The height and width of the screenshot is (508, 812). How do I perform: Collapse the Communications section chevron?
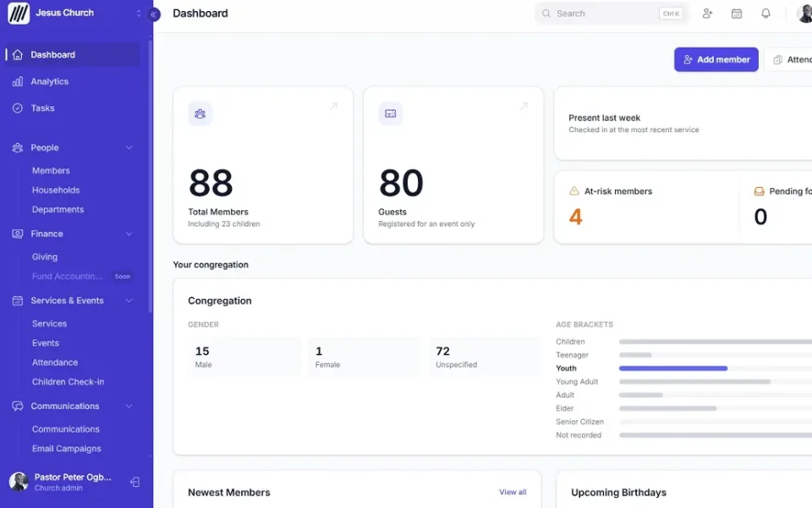[x=129, y=406]
